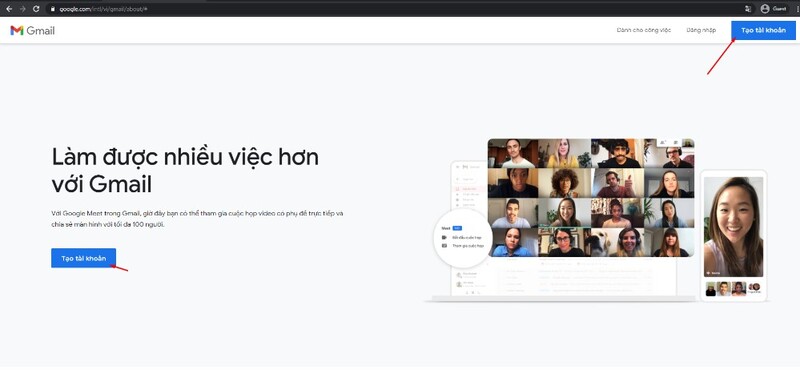Click the laptop video-call grid illustration
Viewport: 800px width, 374px height.
pos(591,197)
